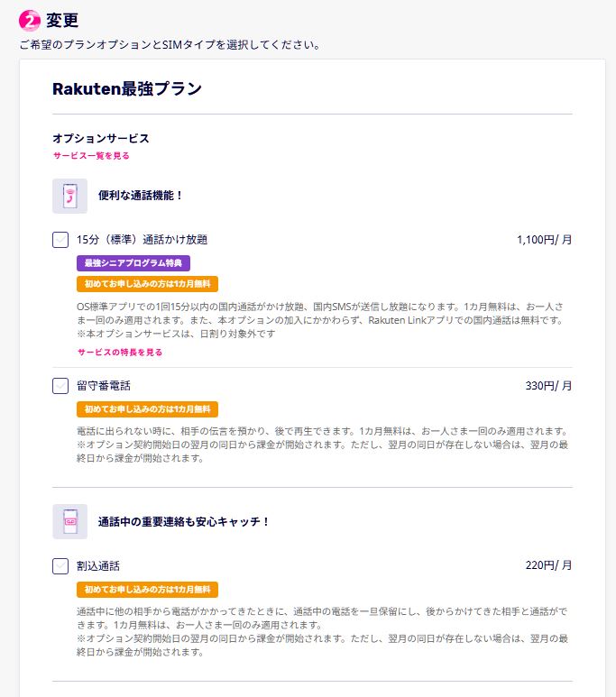This screenshot has width=616, height=697.
Task: Click the orange free-month badge under 留守番電話
Action: (147, 409)
